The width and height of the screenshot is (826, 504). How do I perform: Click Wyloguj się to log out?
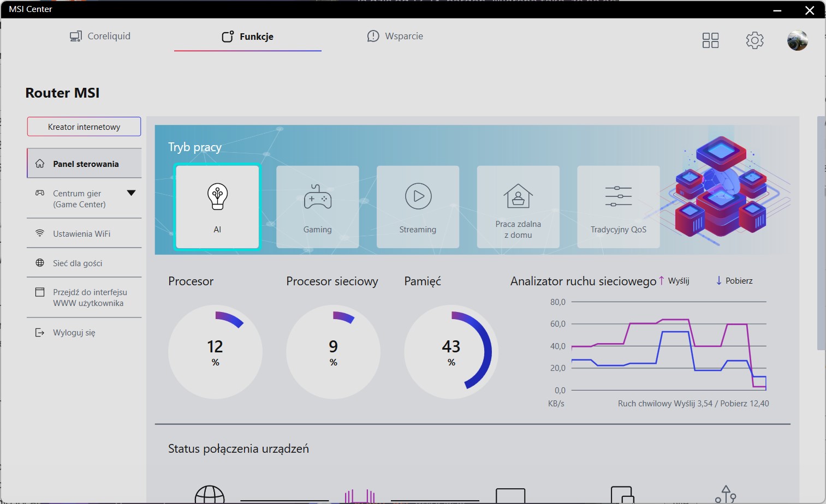(x=74, y=332)
